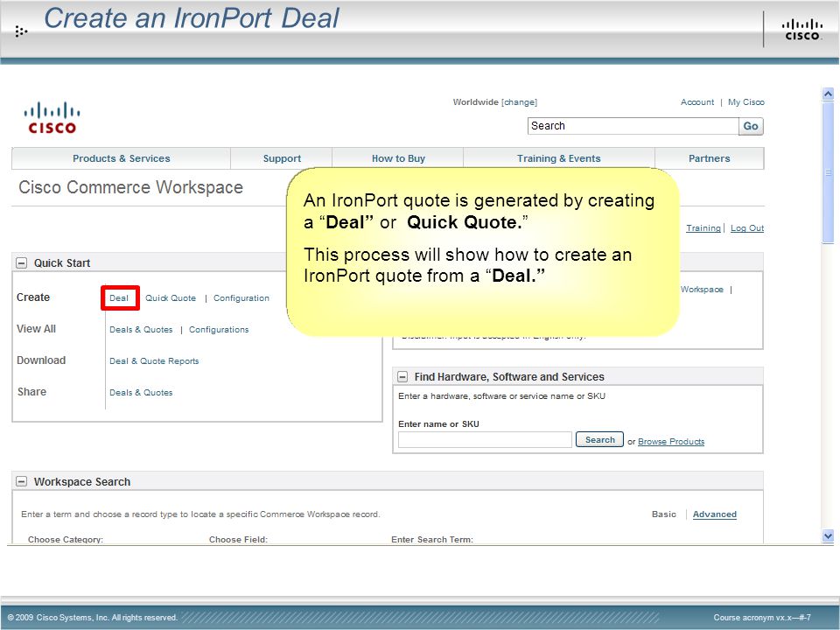Click the Log Out link
This screenshot has height=630, width=840.
(746, 228)
